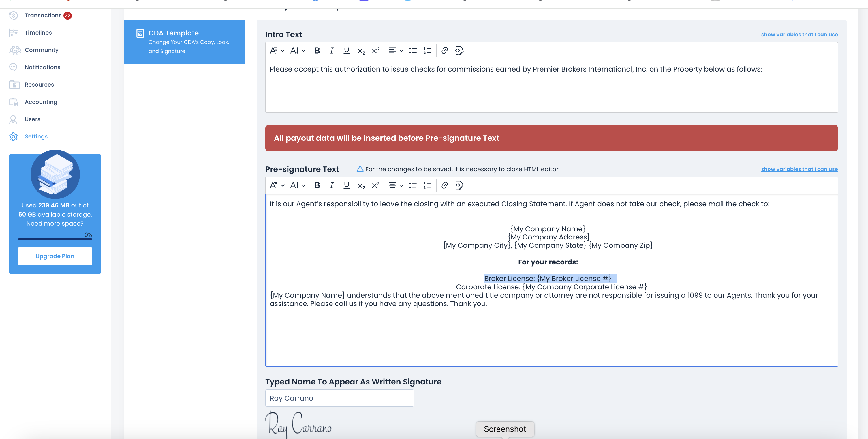This screenshot has height=439, width=868.
Task: Toggle bold in Intro Text toolbar
Action: tap(317, 50)
